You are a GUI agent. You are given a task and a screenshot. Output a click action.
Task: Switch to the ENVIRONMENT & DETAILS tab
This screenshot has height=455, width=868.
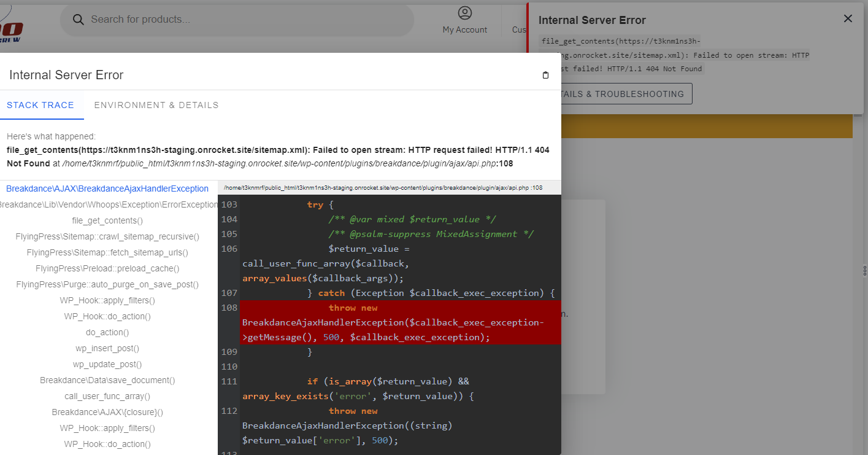coord(156,105)
